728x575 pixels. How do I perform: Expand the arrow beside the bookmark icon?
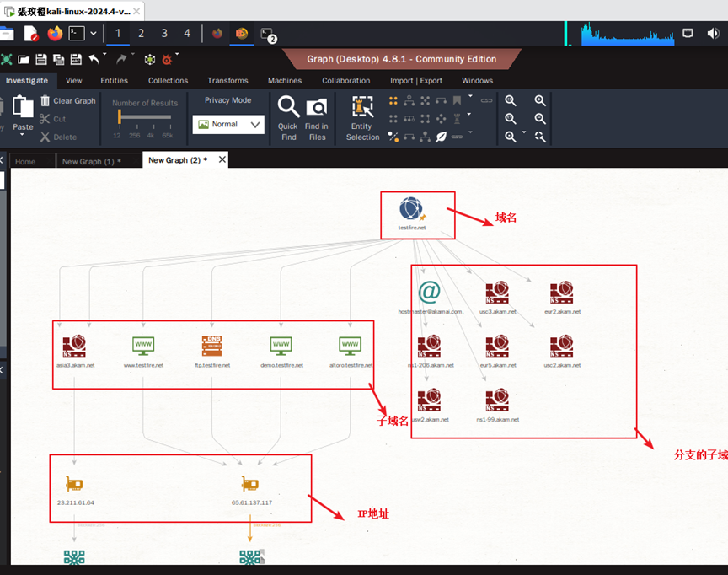pyautogui.click(x=470, y=96)
